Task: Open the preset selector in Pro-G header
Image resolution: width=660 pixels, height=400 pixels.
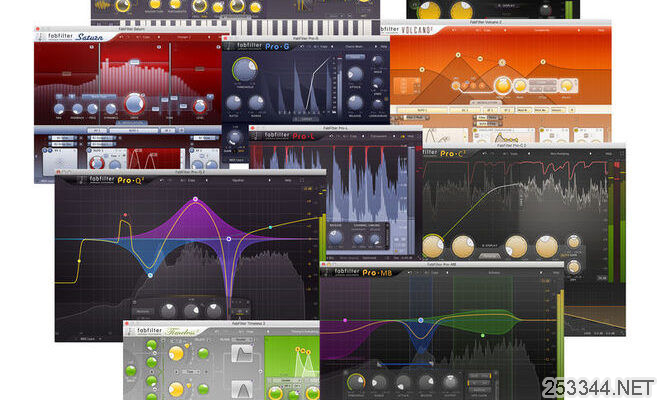Action: coord(354,47)
